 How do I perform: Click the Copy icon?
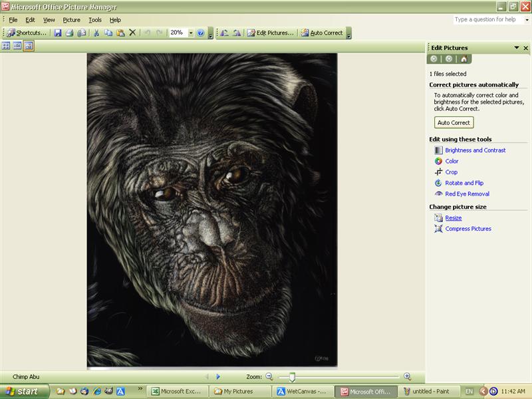108,33
